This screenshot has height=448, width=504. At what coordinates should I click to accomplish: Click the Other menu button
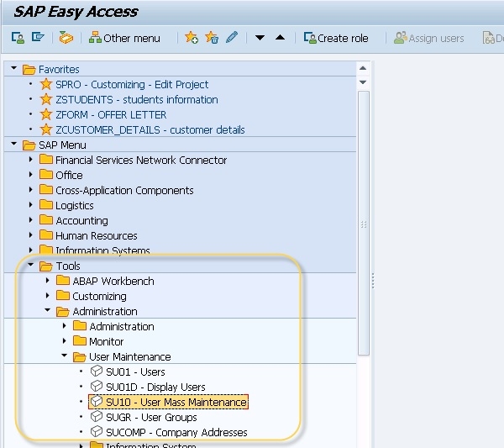pos(125,38)
